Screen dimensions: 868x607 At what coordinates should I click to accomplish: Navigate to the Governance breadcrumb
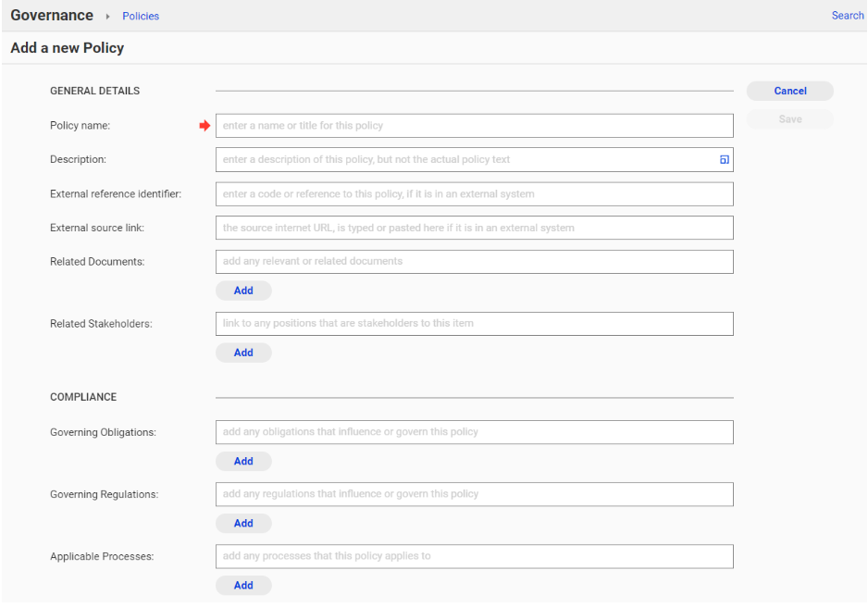coord(51,15)
